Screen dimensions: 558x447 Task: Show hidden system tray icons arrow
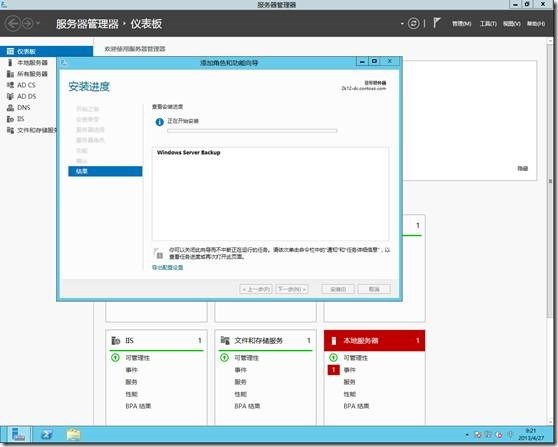click(x=467, y=435)
